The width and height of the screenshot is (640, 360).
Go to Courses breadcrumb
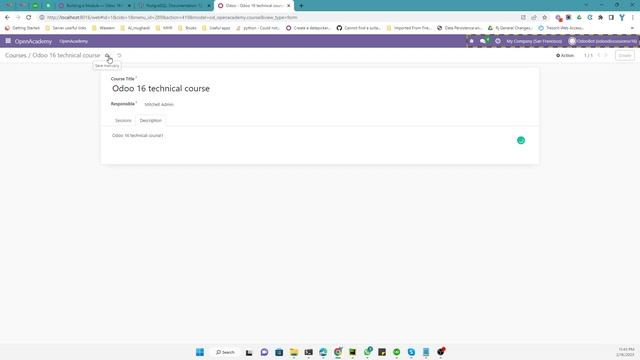click(x=16, y=55)
